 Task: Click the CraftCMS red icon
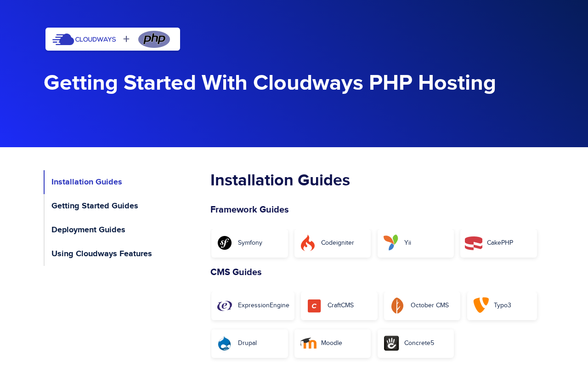point(314,306)
